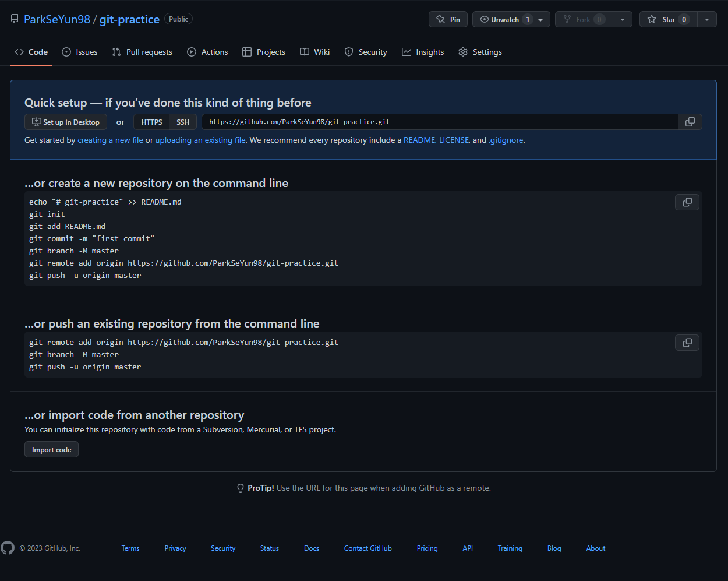This screenshot has height=581, width=728.
Task: Open the Blog footer link
Action: click(x=554, y=548)
